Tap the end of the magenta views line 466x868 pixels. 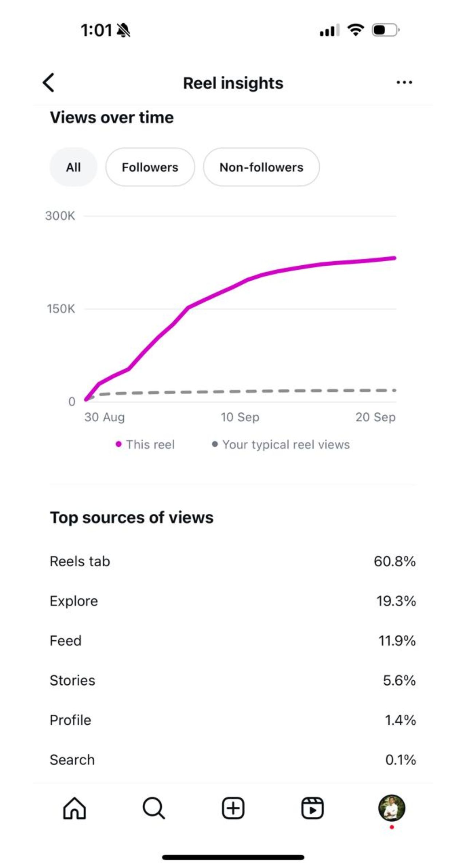pyautogui.click(x=394, y=258)
